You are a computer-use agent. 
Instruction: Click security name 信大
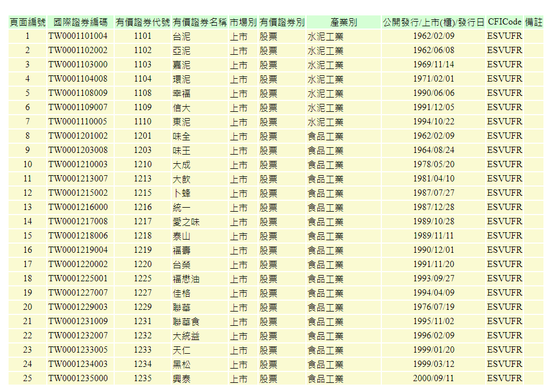(182, 108)
